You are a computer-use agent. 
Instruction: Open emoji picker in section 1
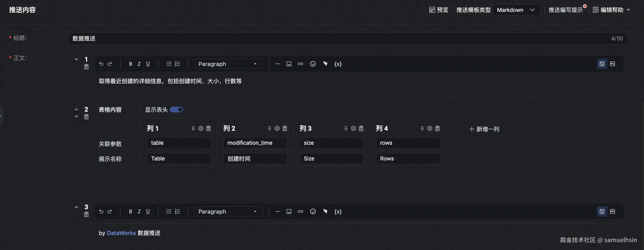pos(313,64)
